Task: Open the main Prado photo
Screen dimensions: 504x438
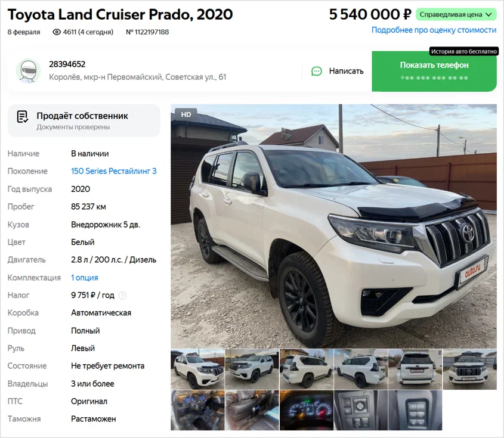Action: 333,226
